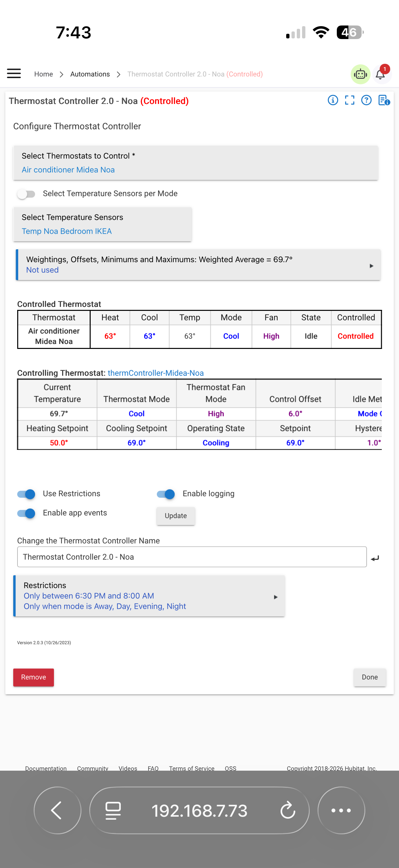Click the red Remove button
The image size is (399, 868).
click(x=33, y=677)
